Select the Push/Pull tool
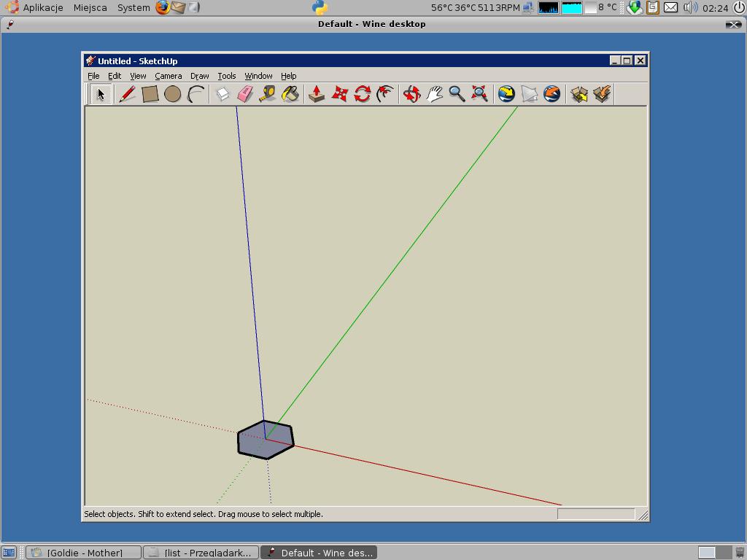Image resolution: width=747 pixels, height=560 pixels. pyautogui.click(x=317, y=94)
